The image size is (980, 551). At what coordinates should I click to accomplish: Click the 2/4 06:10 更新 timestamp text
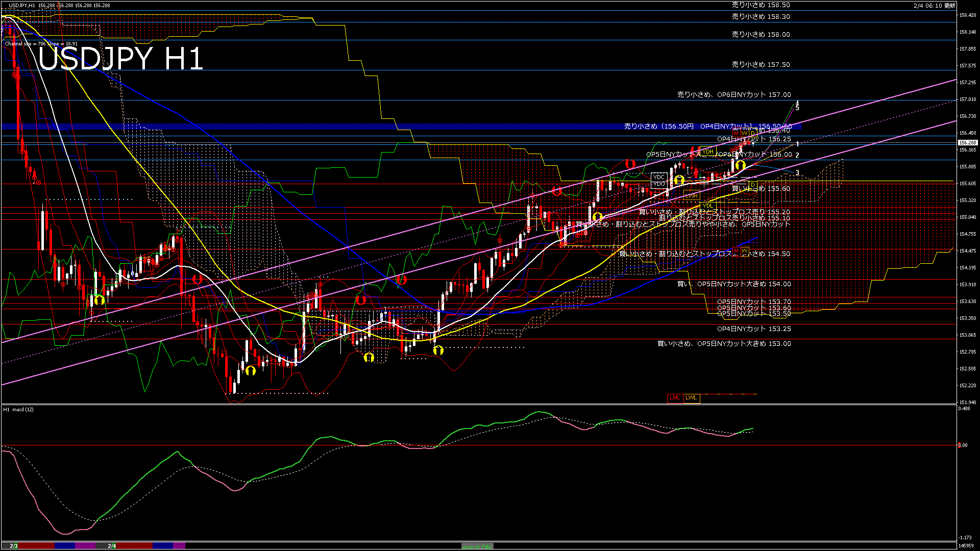[934, 6]
